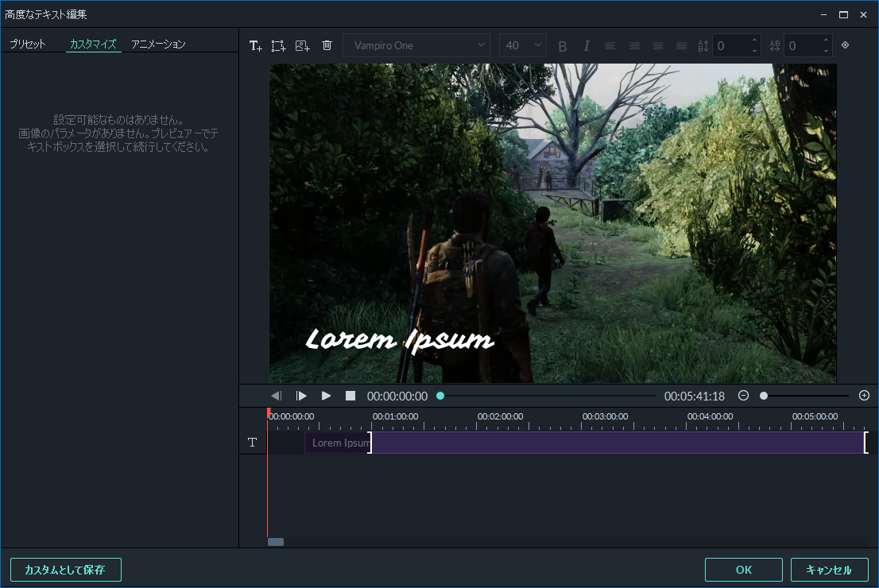This screenshot has height=588, width=879.
Task: Switch to the プリセット tab
Action: 28,44
